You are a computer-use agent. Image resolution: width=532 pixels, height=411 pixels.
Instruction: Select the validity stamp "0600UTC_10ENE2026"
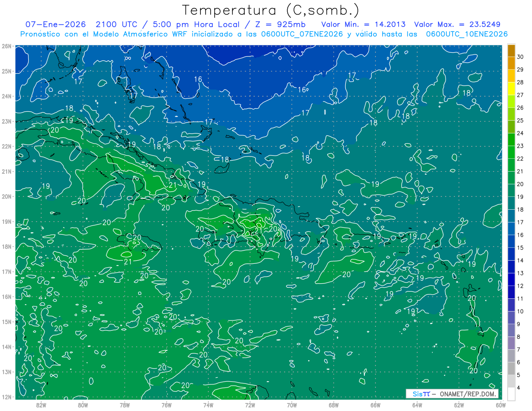pyautogui.click(x=466, y=34)
